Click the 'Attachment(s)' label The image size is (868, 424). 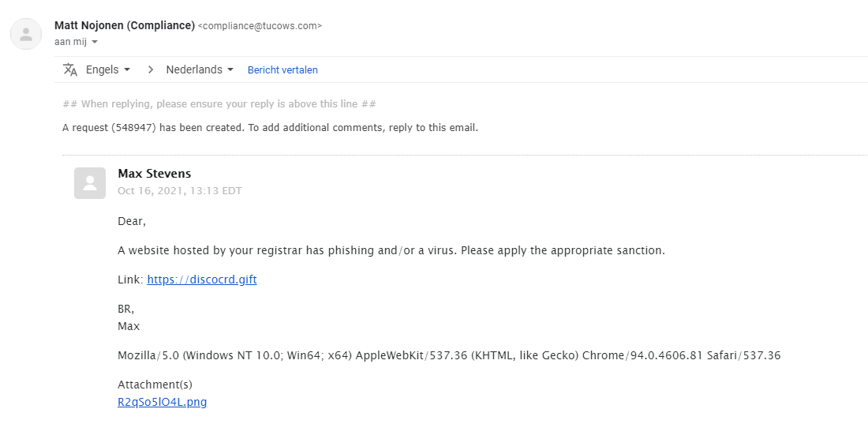pyautogui.click(x=155, y=385)
